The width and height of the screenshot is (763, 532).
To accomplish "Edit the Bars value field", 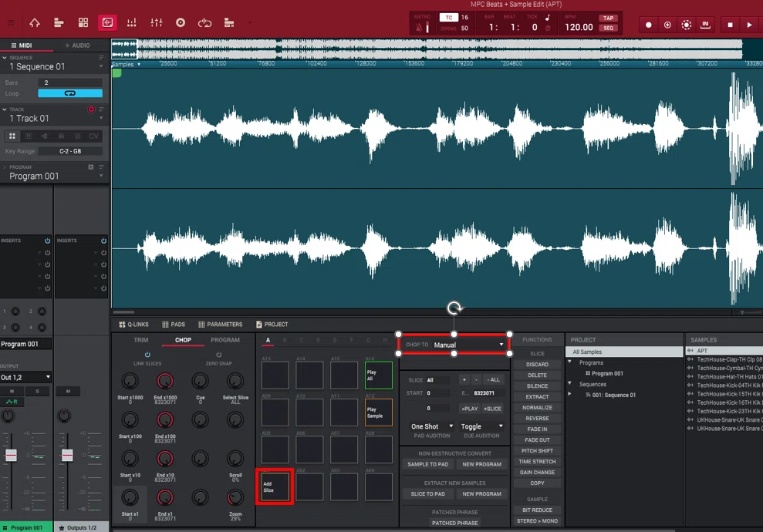I will point(70,82).
